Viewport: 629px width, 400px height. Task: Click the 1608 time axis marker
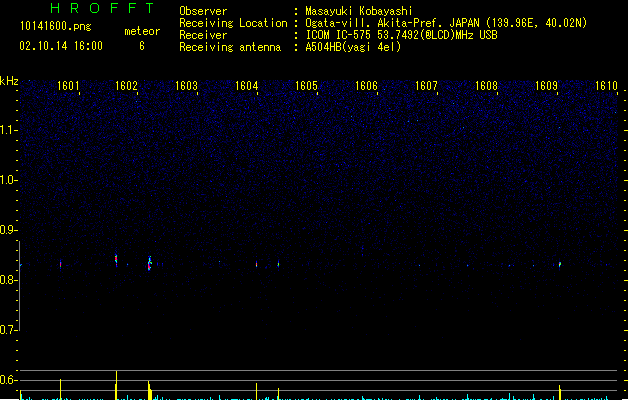[x=486, y=86]
